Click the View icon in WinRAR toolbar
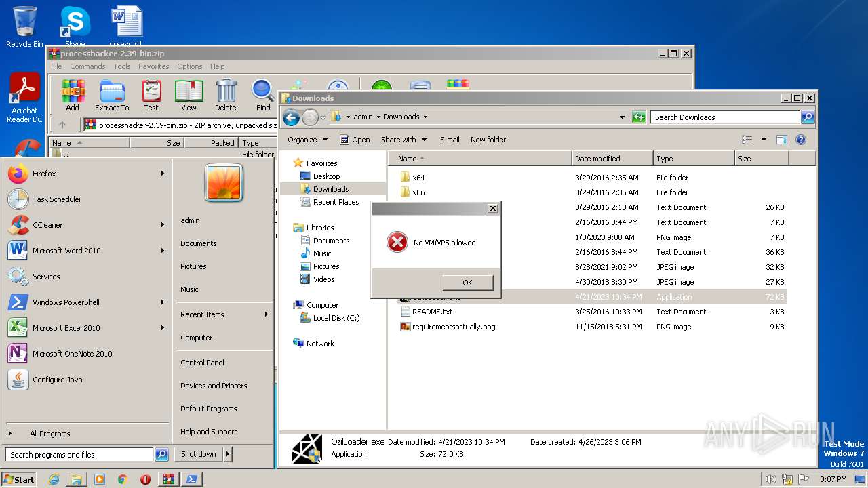This screenshot has height=488, width=868. 189,95
